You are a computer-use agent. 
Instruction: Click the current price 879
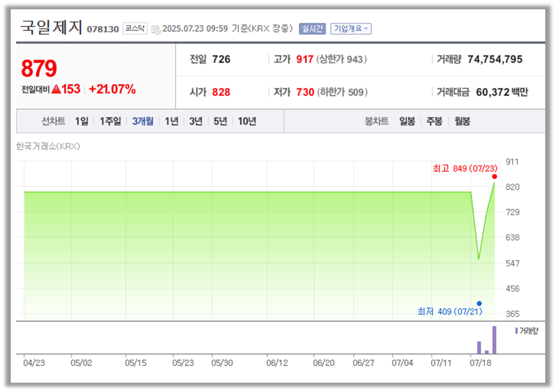pyautogui.click(x=39, y=69)
